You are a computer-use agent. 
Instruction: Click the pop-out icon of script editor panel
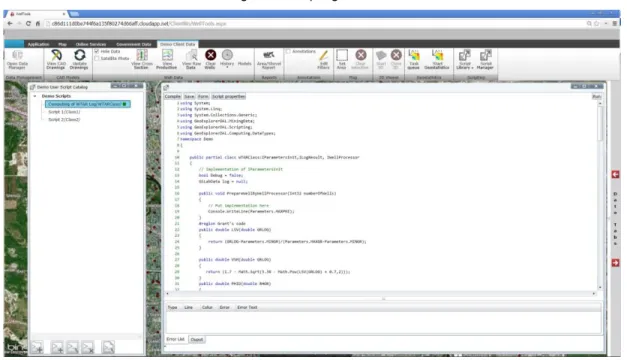(166, 87)
